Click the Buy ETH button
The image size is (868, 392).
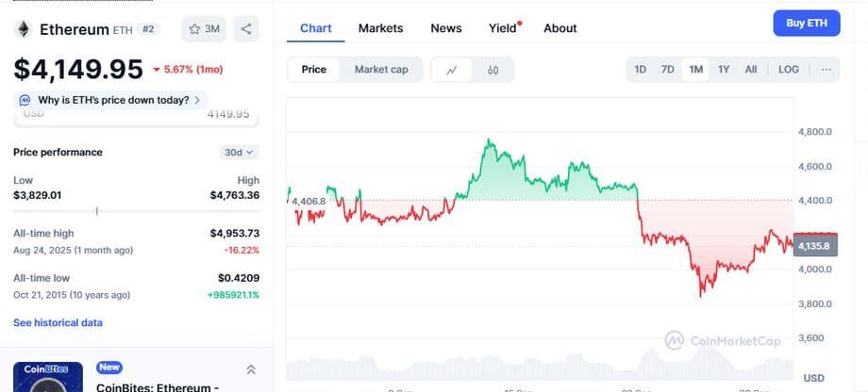coord(806,24)
